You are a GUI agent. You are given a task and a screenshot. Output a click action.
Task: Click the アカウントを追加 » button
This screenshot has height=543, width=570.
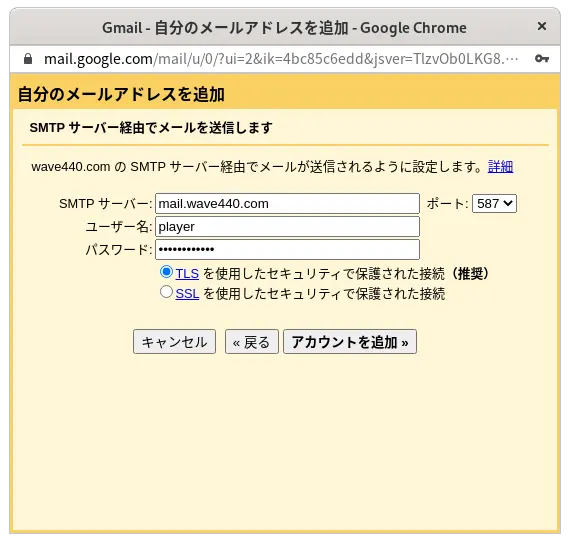point(350,342)
